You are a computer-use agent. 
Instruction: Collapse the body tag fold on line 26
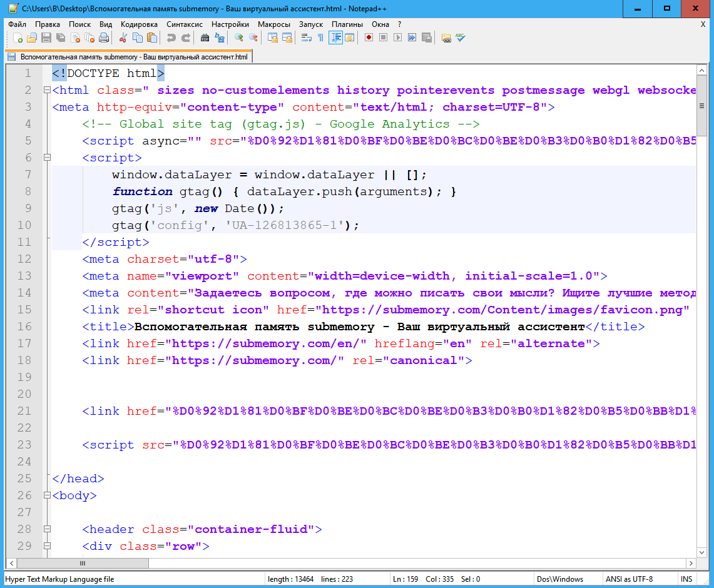pos(47,496)
